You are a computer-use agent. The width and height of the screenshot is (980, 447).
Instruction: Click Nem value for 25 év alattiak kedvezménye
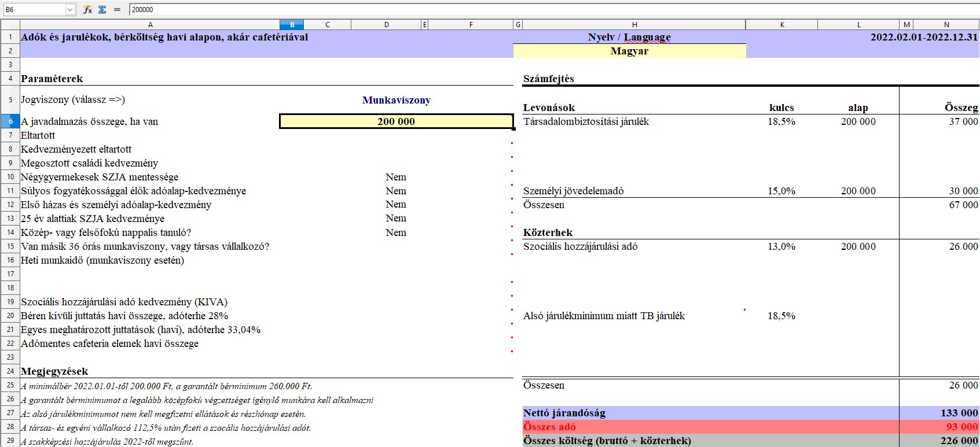click(396, 219)
